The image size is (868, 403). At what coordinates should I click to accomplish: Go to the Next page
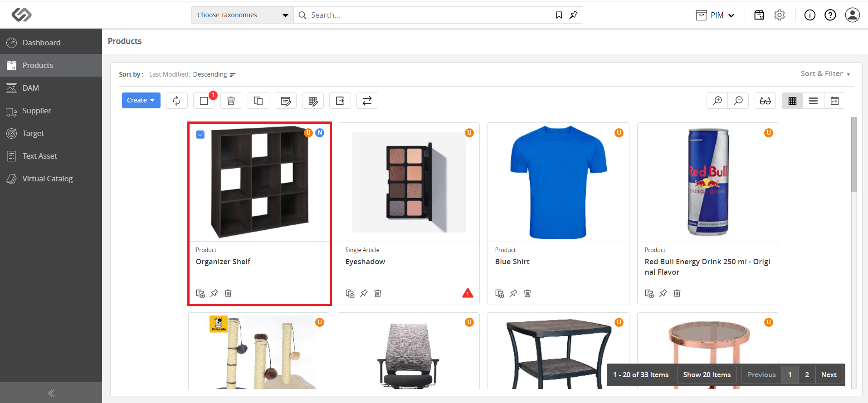click(829, 375)
